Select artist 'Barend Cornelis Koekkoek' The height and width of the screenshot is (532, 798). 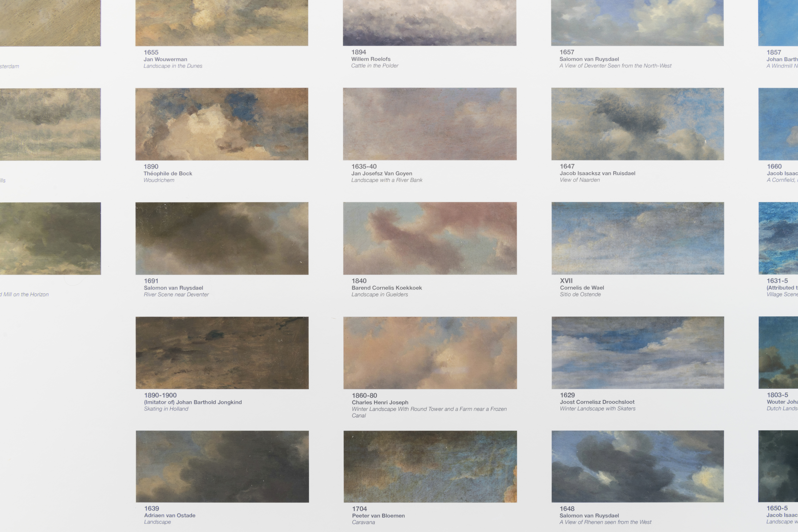(x=387, y=288)
